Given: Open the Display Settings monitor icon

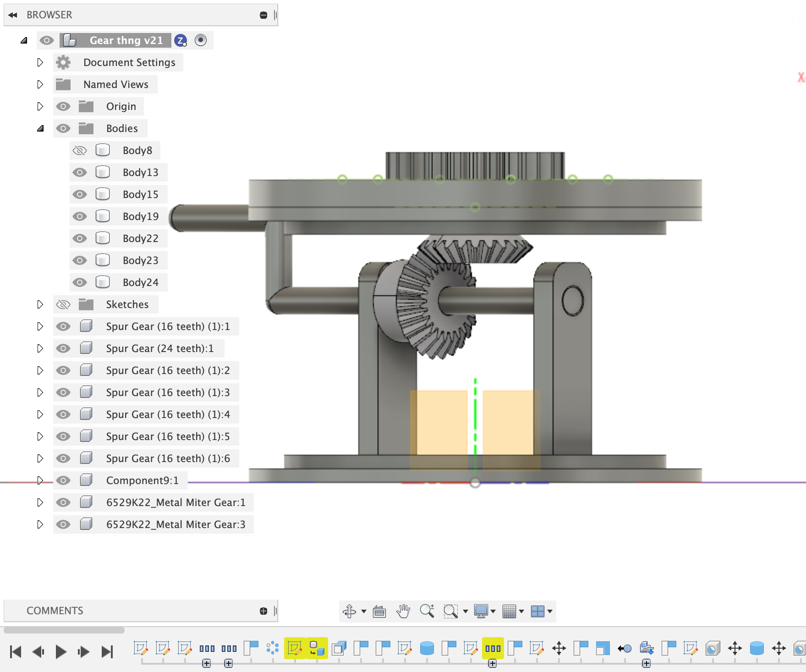Looking at the screenshot, I should pos(481,611).
